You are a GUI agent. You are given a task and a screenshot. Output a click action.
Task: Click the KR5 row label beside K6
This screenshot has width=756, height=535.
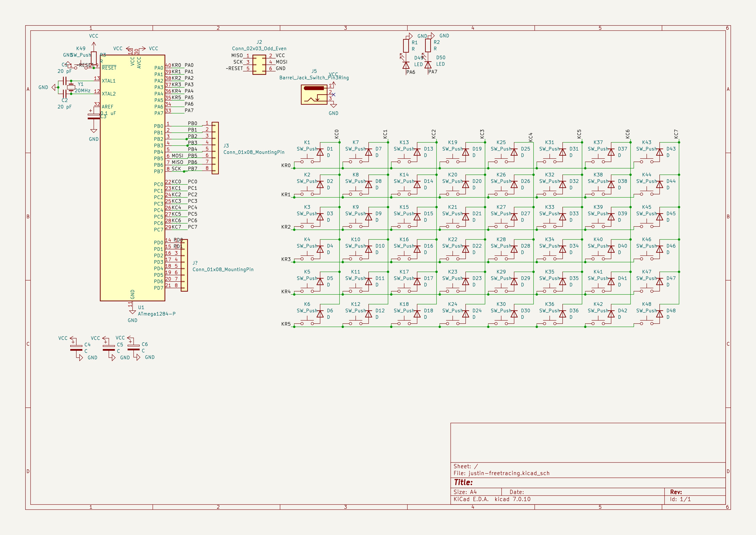[x=286, y=324]
